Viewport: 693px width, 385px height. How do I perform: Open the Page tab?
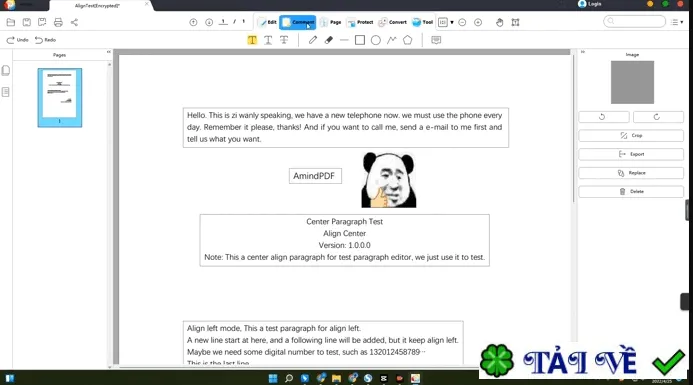pyautogui.click(x=331, y=22)
